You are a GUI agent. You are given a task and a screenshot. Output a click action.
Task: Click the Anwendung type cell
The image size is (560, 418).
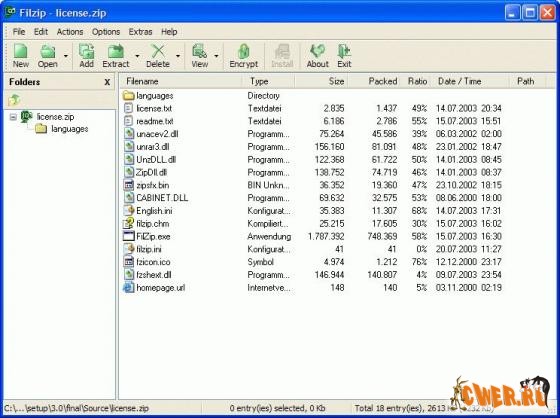pyautogui.click(x=269, y=237)
